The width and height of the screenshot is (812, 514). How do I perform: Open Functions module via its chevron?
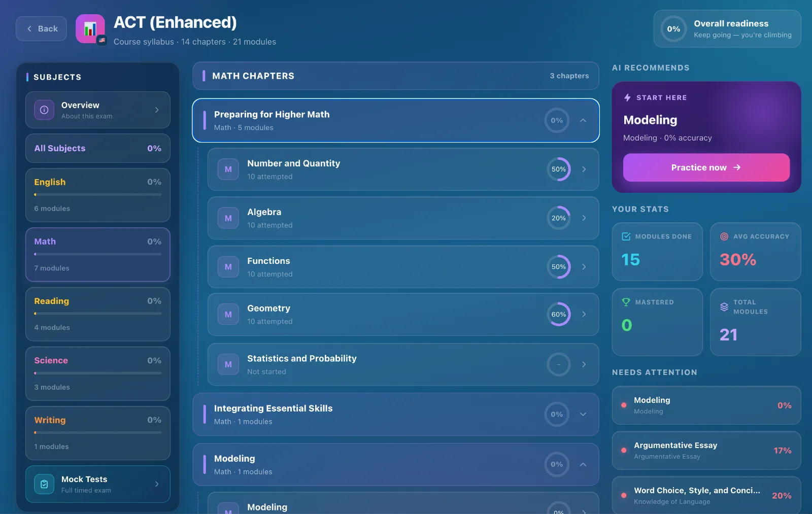(x=584, y=267)
